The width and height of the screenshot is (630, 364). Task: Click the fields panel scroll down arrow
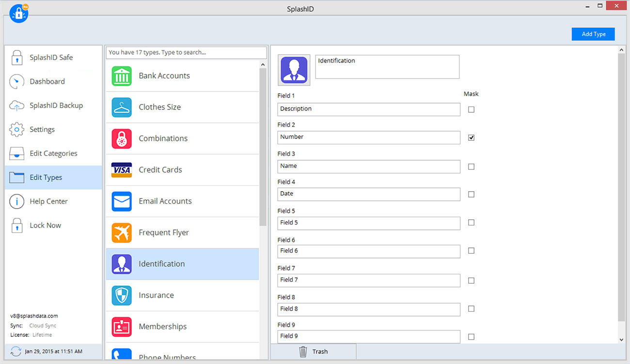pyautogui.click(x=622, y=340)
